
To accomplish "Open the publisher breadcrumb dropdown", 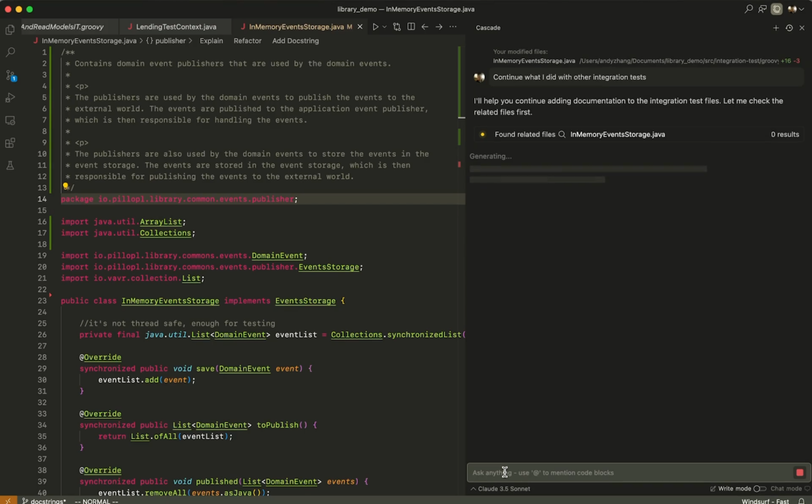I will tap(170, 41).
